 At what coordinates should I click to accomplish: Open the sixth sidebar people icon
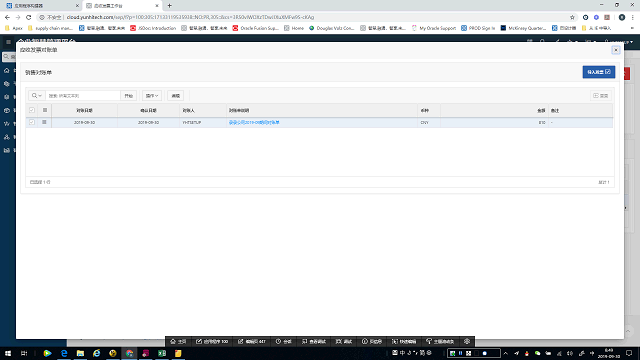pos(7,137)
